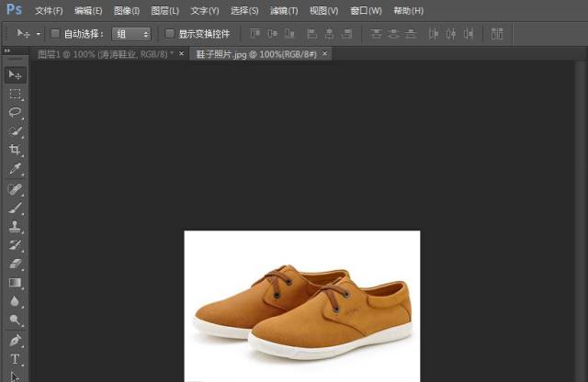Select the Clone Stamp tool
588x382 pixels.
15,227
